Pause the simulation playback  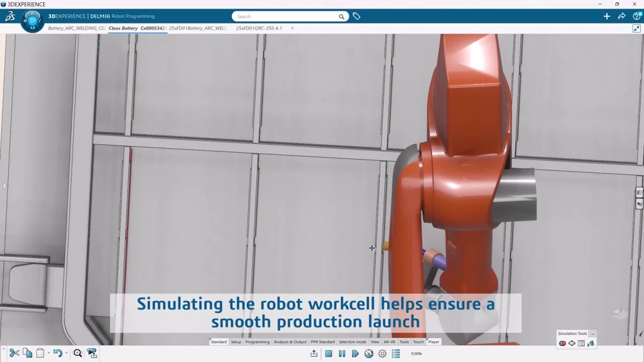pyautogui.click(x=341, y=353)
